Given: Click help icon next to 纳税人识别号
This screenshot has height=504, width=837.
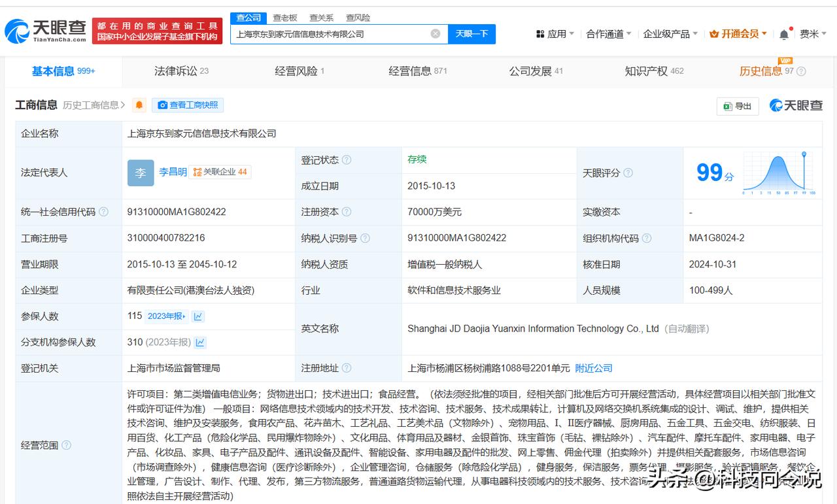Looking at the screenshot, I should click(x=365, y=238).
